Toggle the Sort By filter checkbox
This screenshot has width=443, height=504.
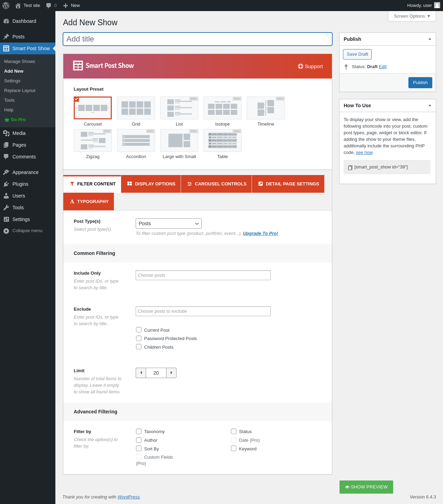[x=139, y=448]
